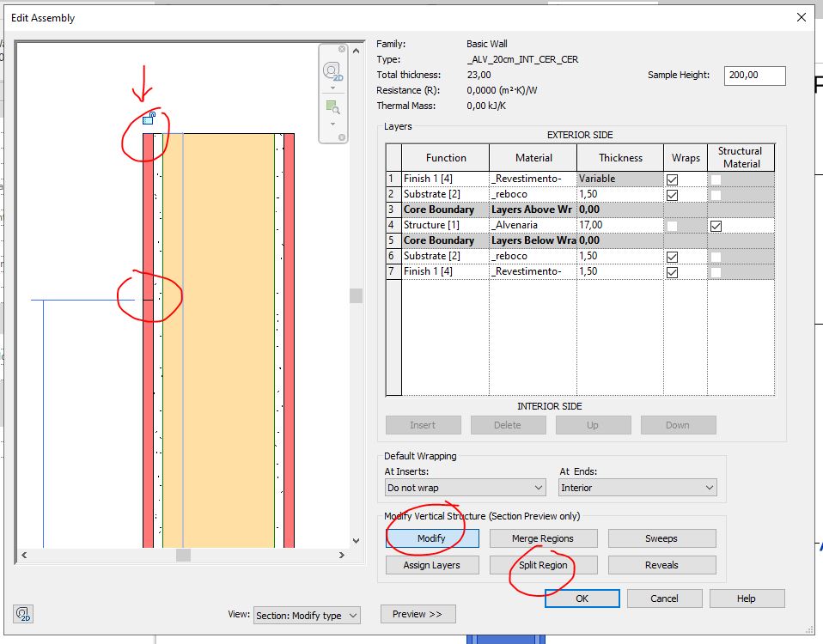This screenshot has height=644, width=823.
Task: Expand the zoom options dropdown arrow
Action: pyautogui.click(x=332, y=124)
